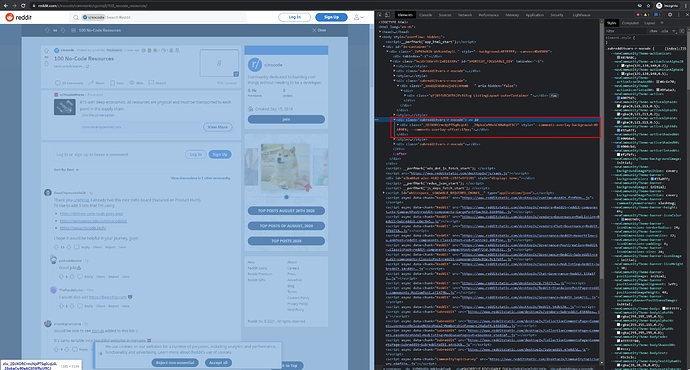Open the Performance tab
Screen dimensions: 690x370
488,15
